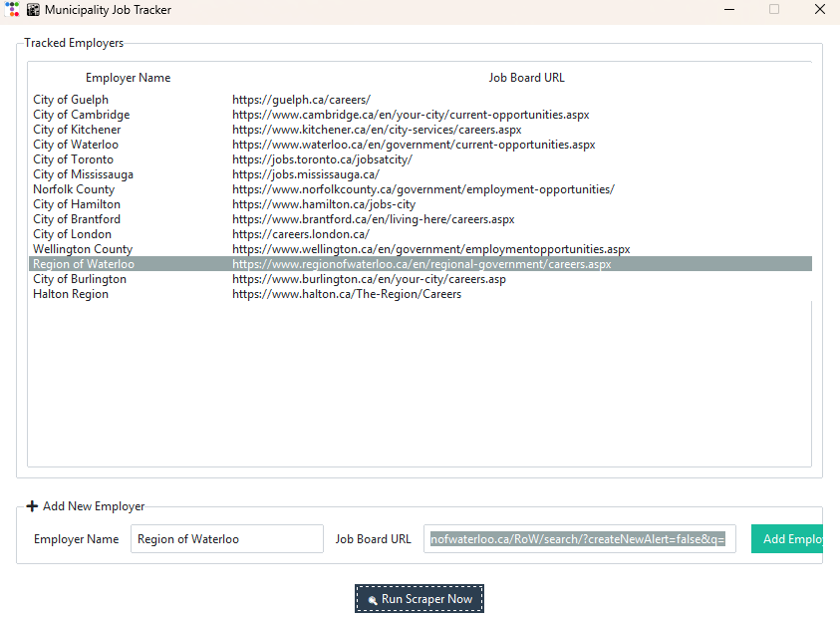
Task: Select the City of Guelph row
Action: pos(420,100)
